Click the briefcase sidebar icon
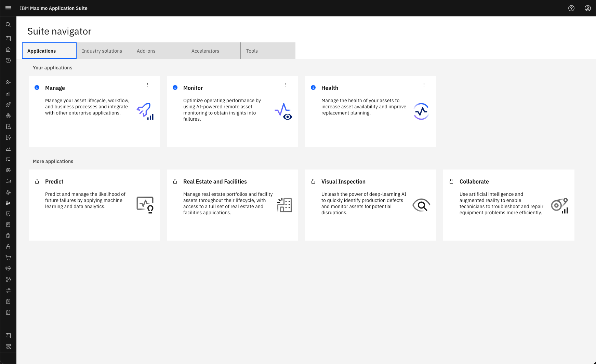Viewport: 596px width, 364px height. (x=8, y=181)
